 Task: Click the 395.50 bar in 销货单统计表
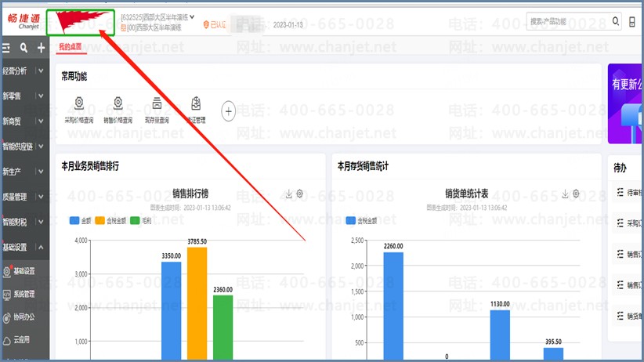[x=553, y=354]
